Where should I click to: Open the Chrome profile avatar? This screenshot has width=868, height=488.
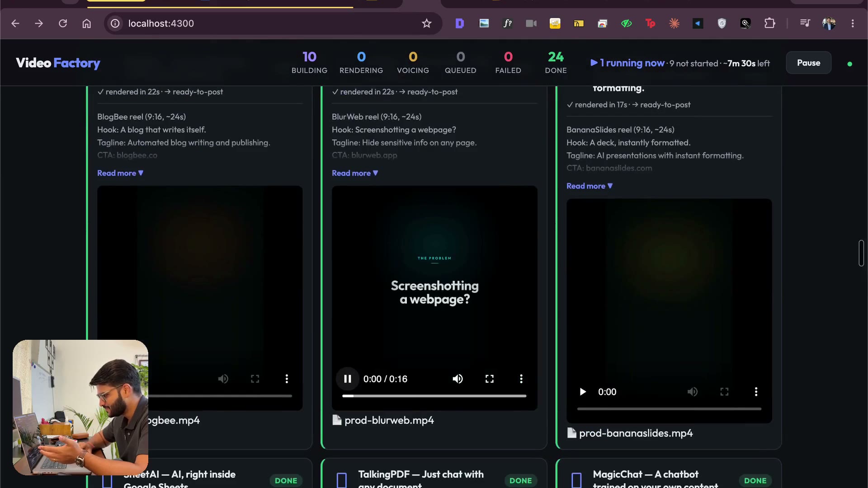829,23
